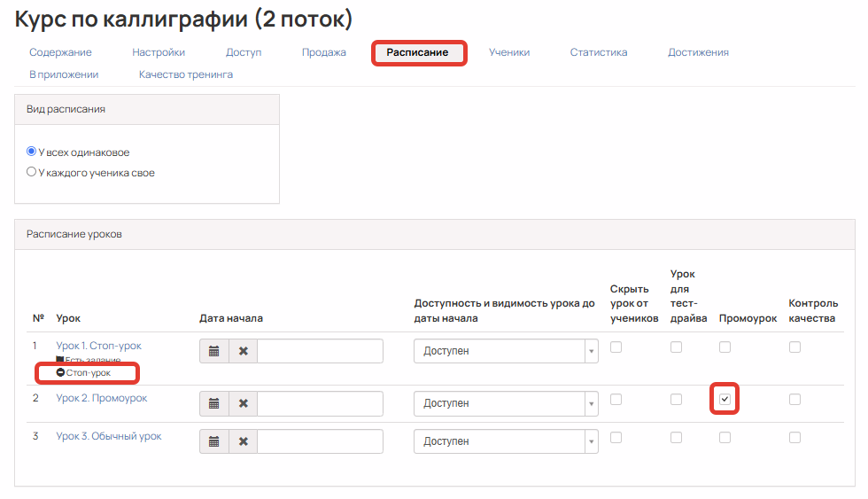Open Доступен dropdown for Урок 3. Обычный урок
Viewport: 868px width, 499px height.
(x=506, y=441)
